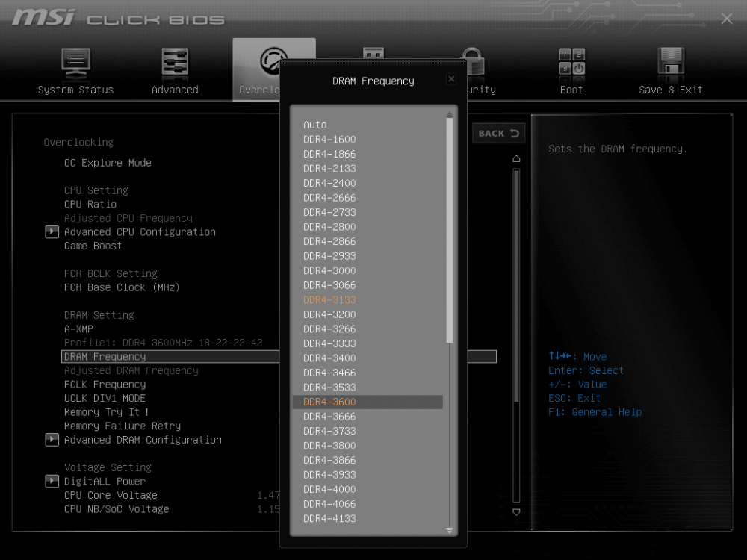The width and height of the screenshot is (747, 560).
Task: Open the Advanced sliders icon
Action: pyautogui.click(x=175, y=63)
